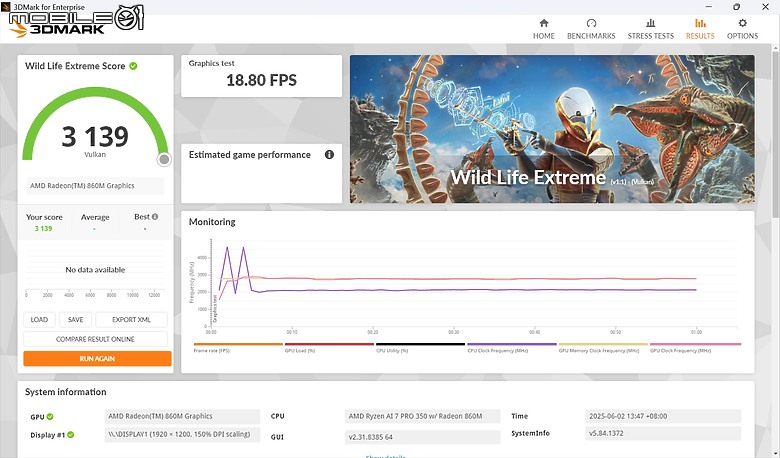The image size is (780, 458).
Task: Click the Frame rate (FPS) legend swatch
Action: tap(238, 344)
